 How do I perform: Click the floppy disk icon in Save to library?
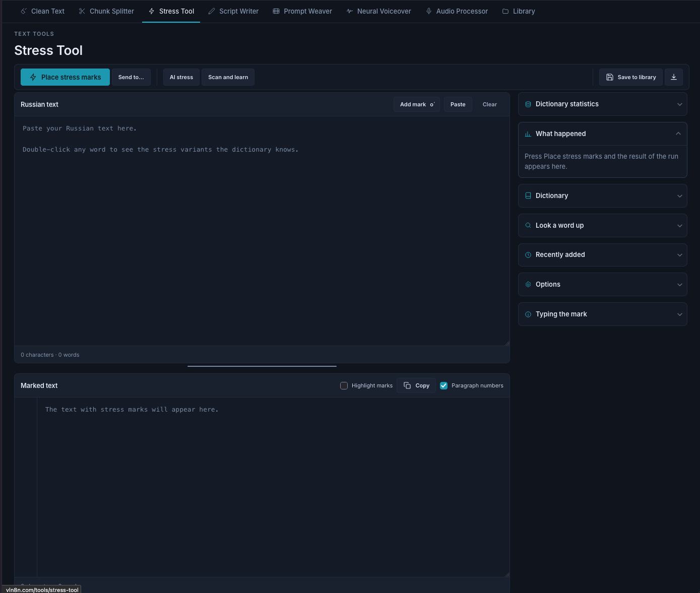pyautogui.click(x=609, y=77)
